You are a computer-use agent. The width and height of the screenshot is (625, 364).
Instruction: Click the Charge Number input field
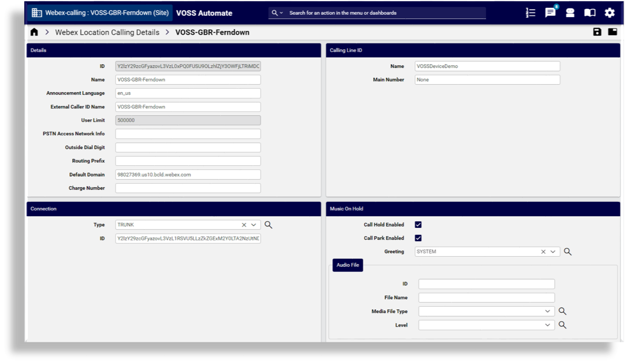pyautogui.click(x=188, y=188)
